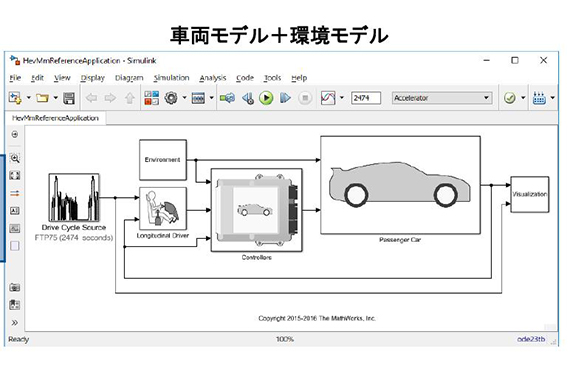Expand the Build Model dropdown arrow
The width and height of the screenshot is (570, 380).
click(x=553, y=98)
